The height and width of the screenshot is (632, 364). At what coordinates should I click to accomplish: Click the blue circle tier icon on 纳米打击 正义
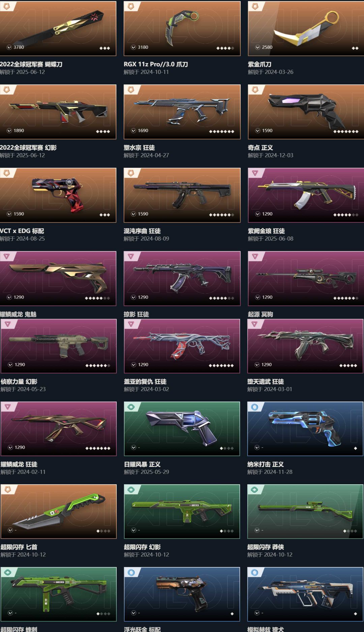point(254,407)
